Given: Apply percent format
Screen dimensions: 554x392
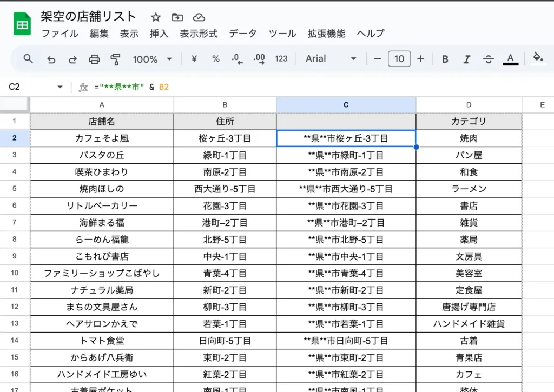Looking at the screenshot, I should (x=215, y=59).
